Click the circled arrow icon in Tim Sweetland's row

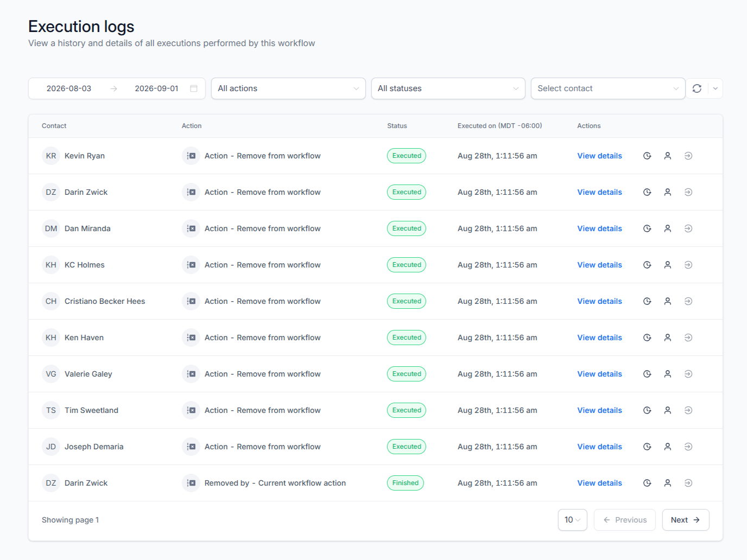(x=688, y=410)
